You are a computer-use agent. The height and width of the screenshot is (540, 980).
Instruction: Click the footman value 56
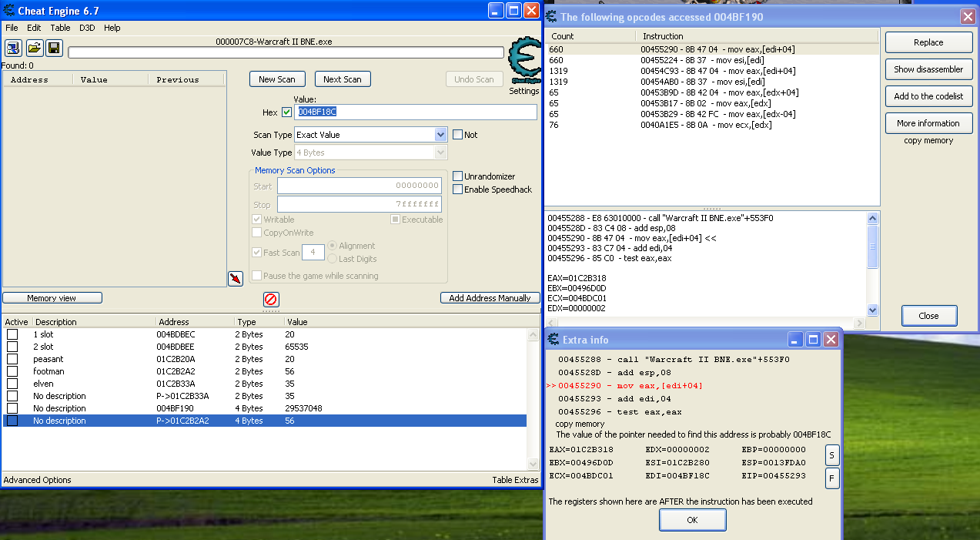[x=289, y=371]
